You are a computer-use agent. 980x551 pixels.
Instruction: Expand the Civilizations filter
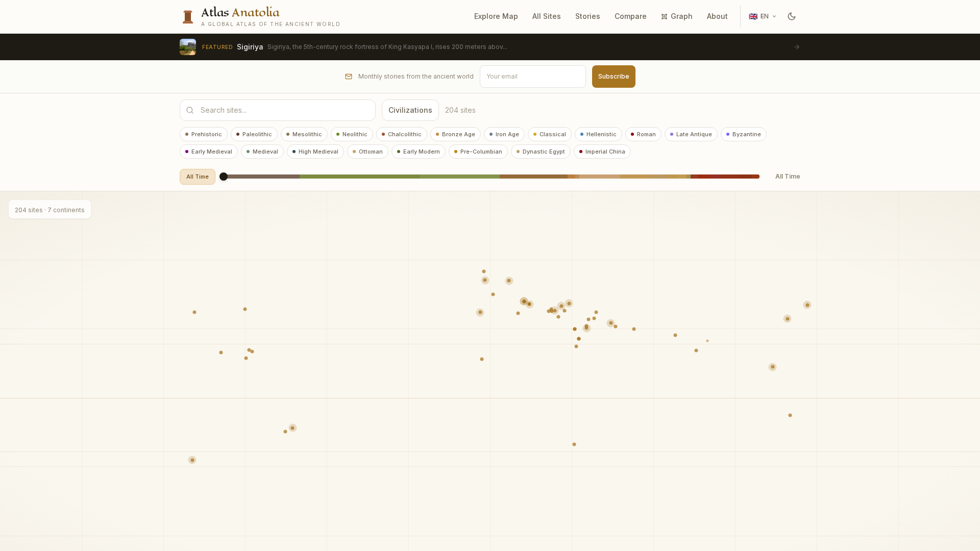410,110
